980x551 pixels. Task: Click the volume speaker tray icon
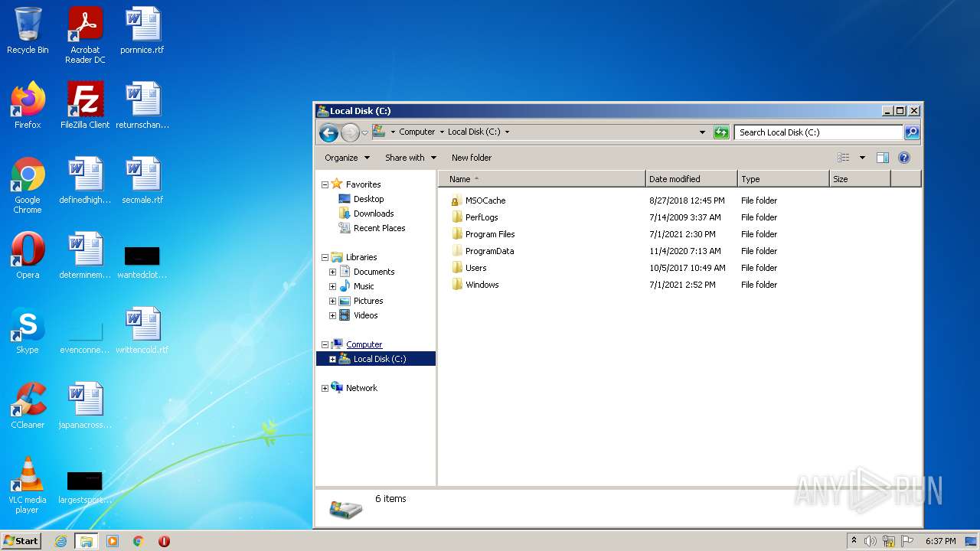tap(871, 541)
